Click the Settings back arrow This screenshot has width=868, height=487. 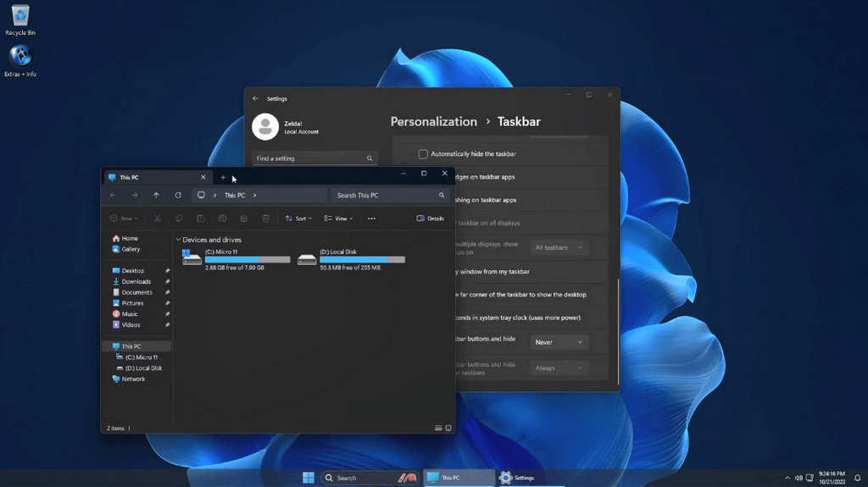[x=255, y=98]
